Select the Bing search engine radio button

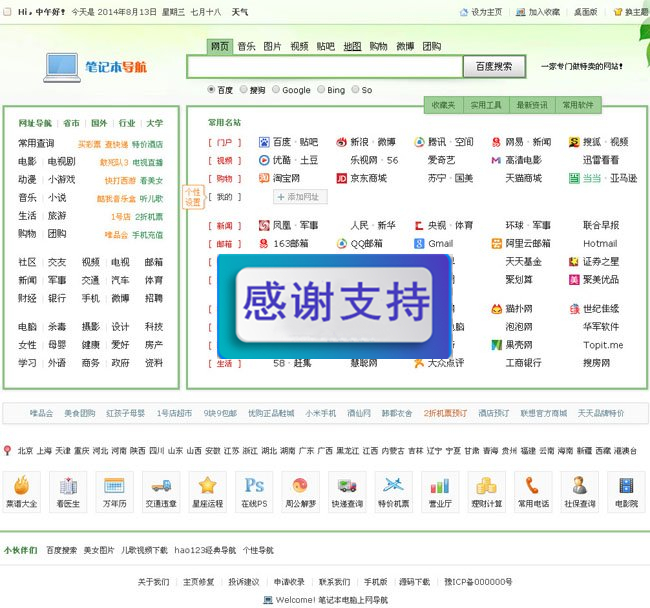(321, 90)
